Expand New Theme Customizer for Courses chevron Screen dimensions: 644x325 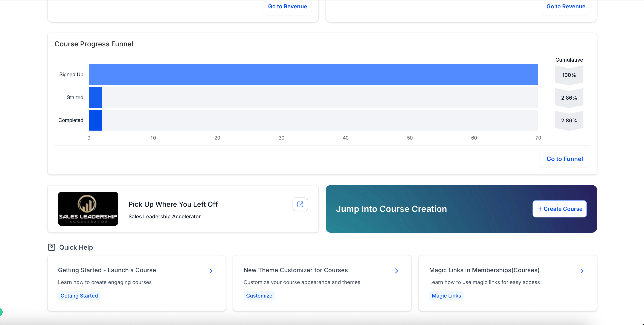(x=396, y=271)
